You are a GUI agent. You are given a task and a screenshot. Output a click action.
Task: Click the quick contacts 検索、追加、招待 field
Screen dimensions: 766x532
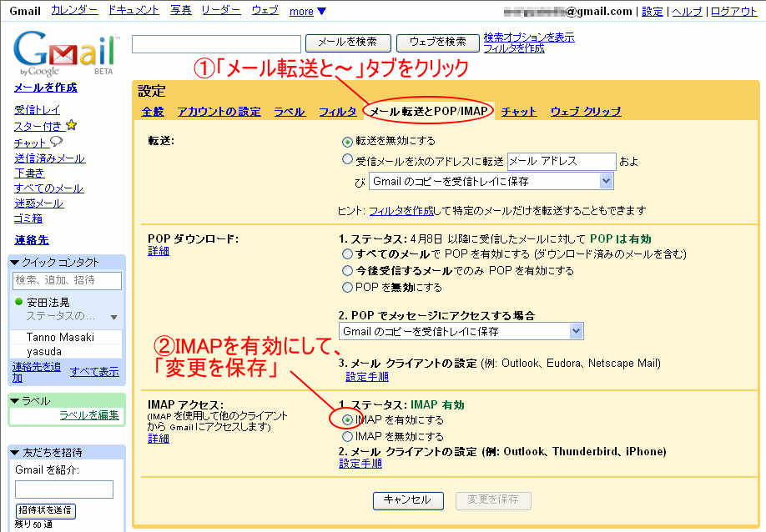[67, 281]
